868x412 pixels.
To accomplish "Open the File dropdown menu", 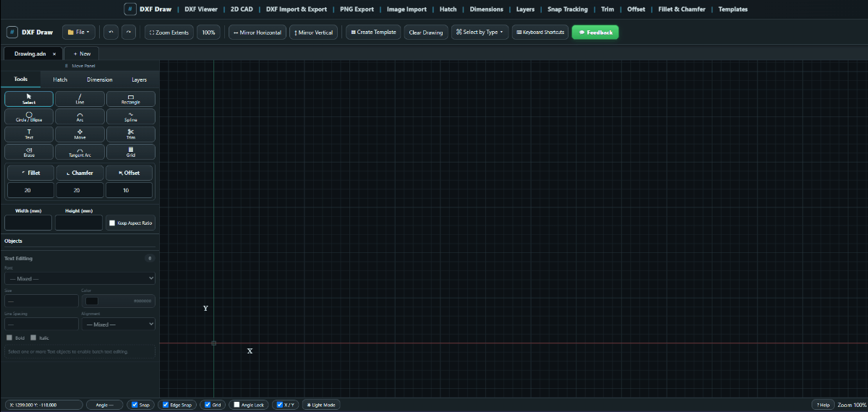I will point(79,33).
